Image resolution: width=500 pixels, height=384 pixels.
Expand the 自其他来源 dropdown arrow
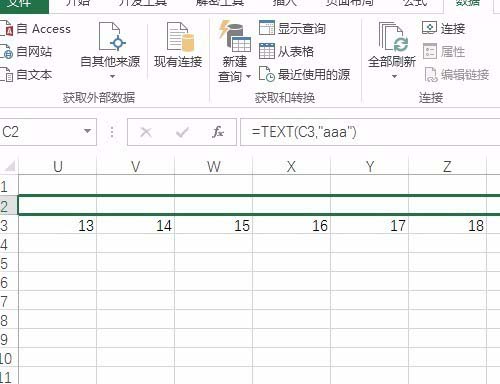[x=112, y=76]
